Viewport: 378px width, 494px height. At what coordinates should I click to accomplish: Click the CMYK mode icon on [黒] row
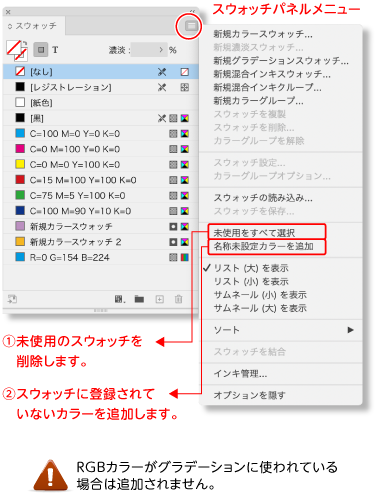pyautogui.click(x=185, y=118)
